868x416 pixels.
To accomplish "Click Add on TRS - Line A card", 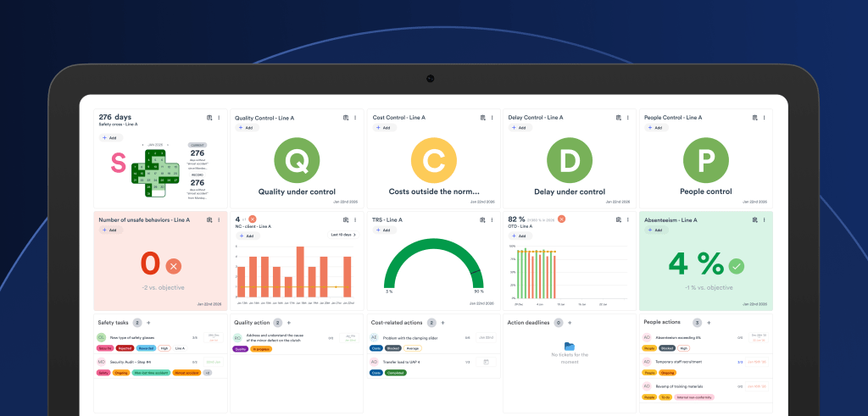I will click(385, 230).
